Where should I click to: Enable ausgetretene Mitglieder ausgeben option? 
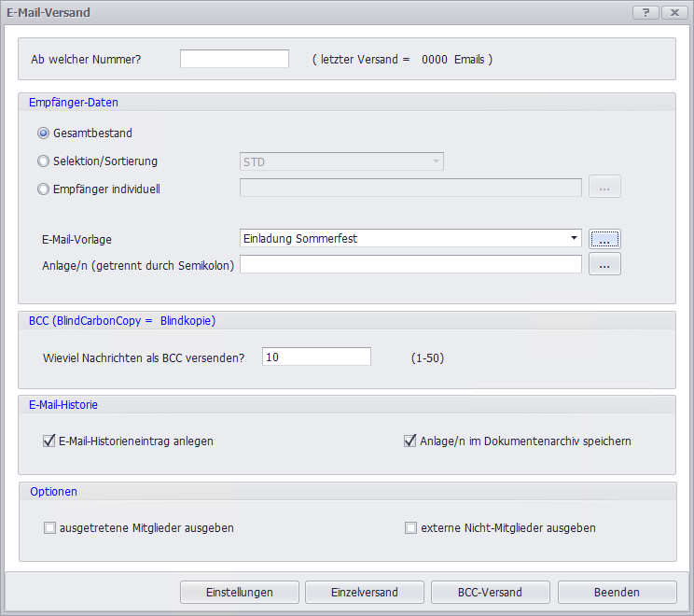(49, 528)
